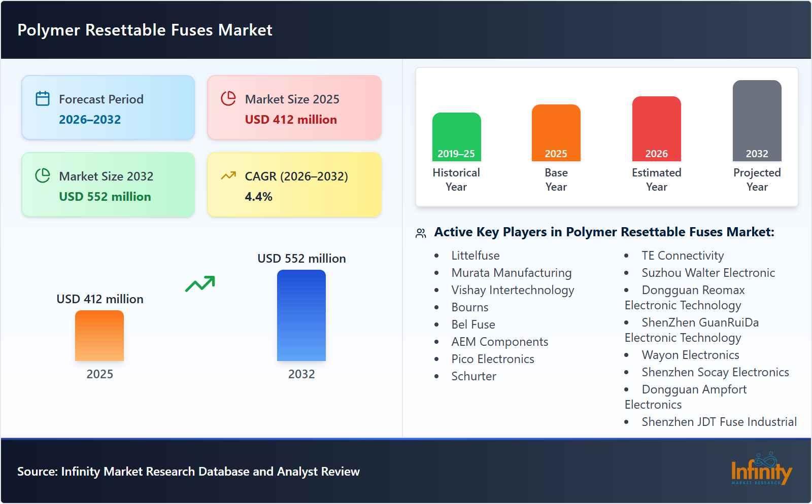Click the 'Projected Year' label
812x504 pixels.
tap(757, 179)
